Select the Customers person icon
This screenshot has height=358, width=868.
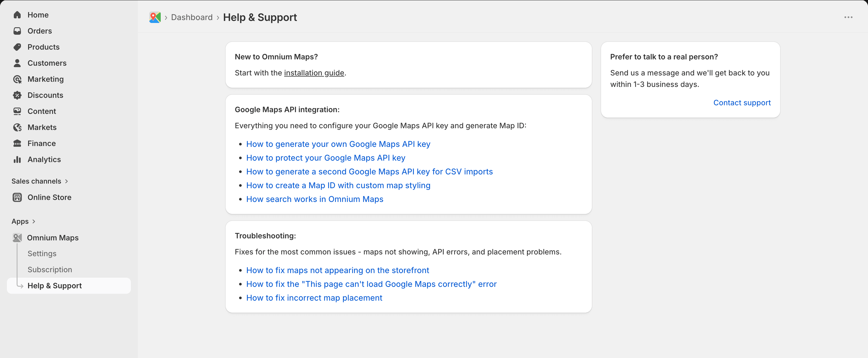(17, 63)
